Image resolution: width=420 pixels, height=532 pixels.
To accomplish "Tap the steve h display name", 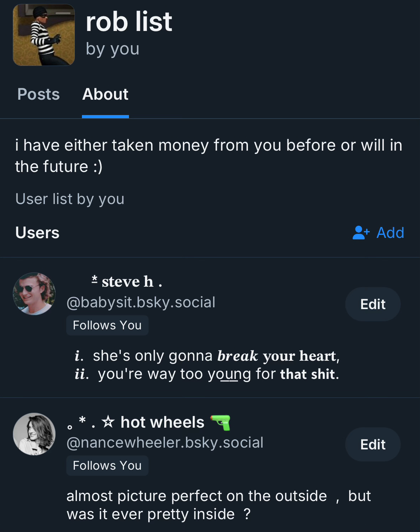I will [127, 282].
